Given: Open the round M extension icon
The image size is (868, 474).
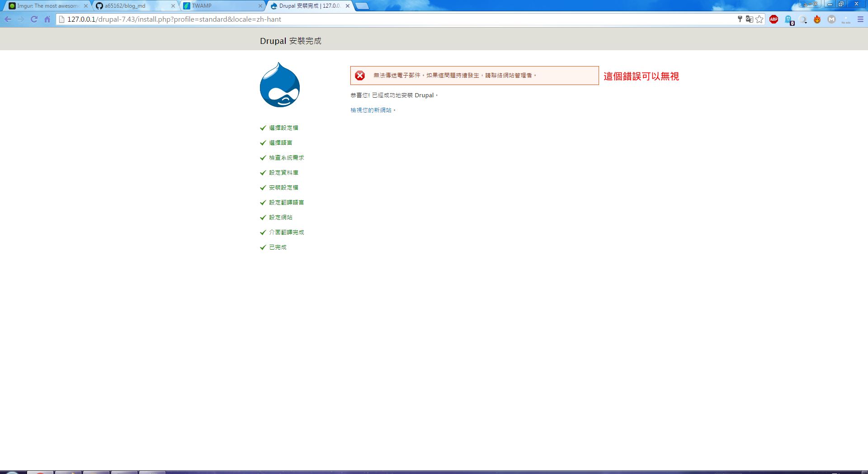Looking at the screenshot, I should pos(831,19).
